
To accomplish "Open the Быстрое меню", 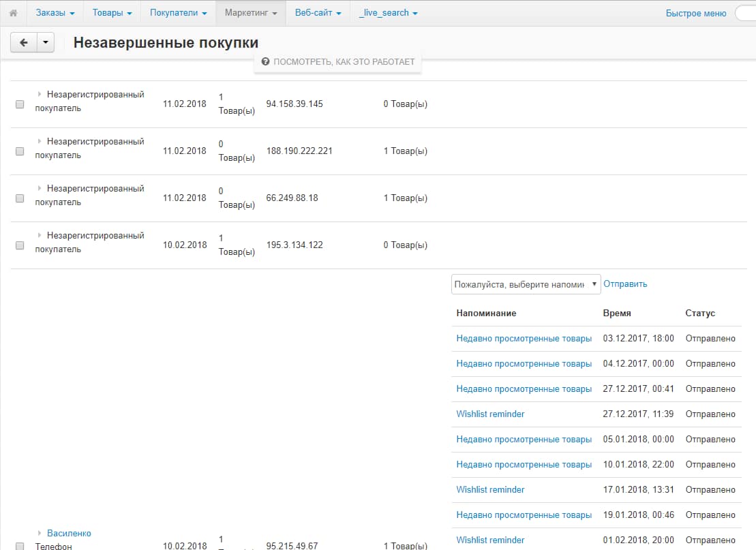I will tap(695, 12).
